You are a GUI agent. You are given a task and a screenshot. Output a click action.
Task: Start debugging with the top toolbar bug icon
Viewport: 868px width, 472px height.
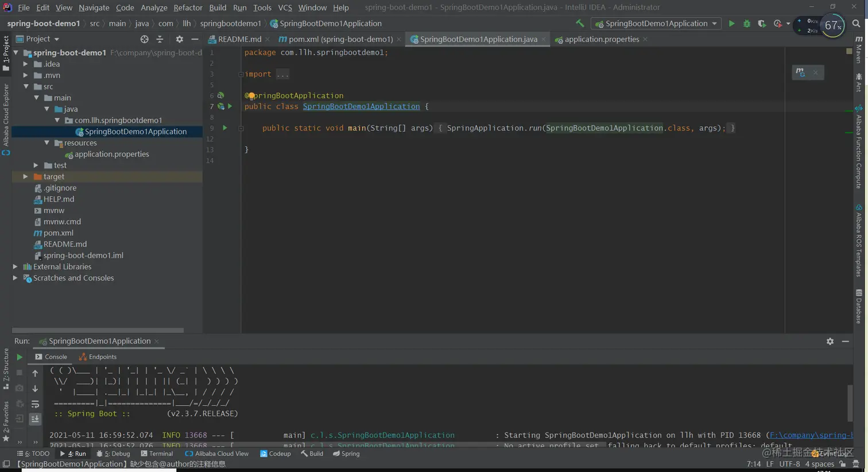tap(747, 24)
